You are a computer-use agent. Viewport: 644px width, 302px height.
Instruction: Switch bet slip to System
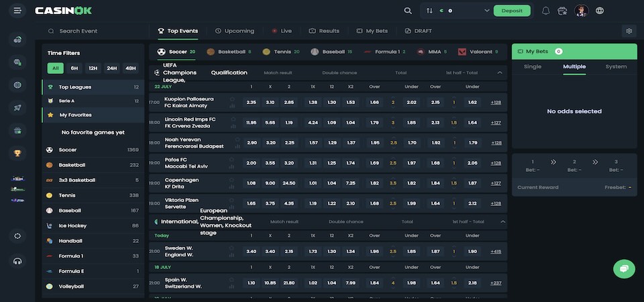[x=616, y=66]
